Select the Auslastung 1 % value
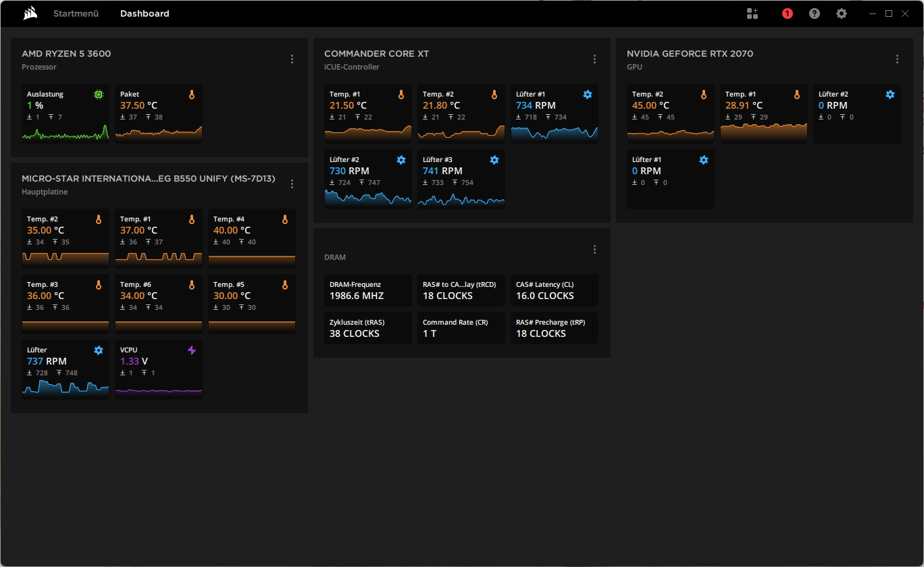924x567 pixels. coord(35,106)
